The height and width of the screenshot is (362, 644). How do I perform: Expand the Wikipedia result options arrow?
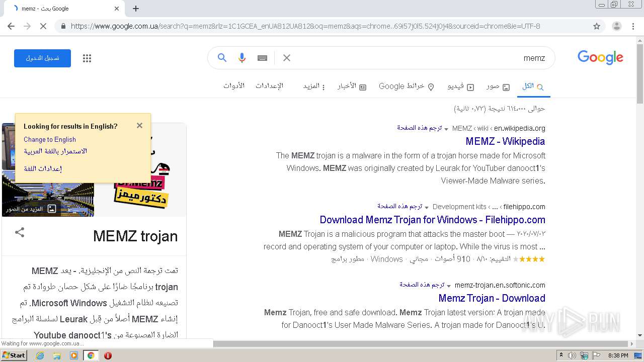[446, 129]
